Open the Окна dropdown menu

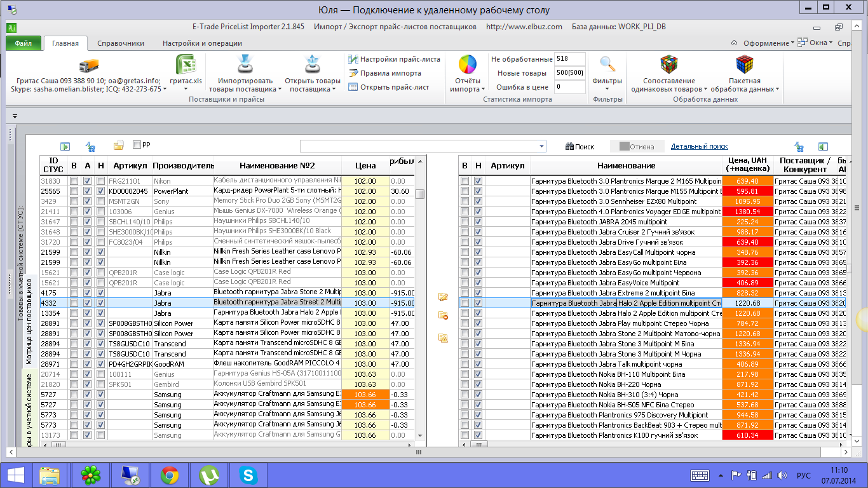(817, 43)
